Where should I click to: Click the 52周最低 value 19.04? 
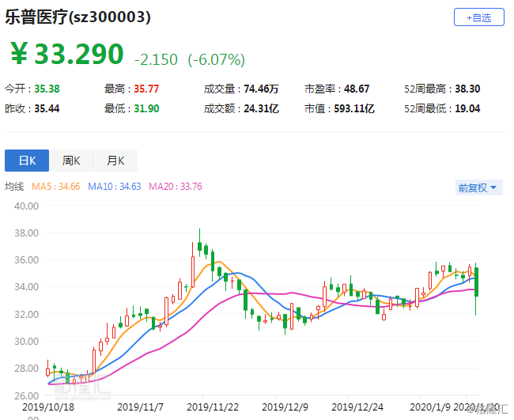tap(467, 108)
